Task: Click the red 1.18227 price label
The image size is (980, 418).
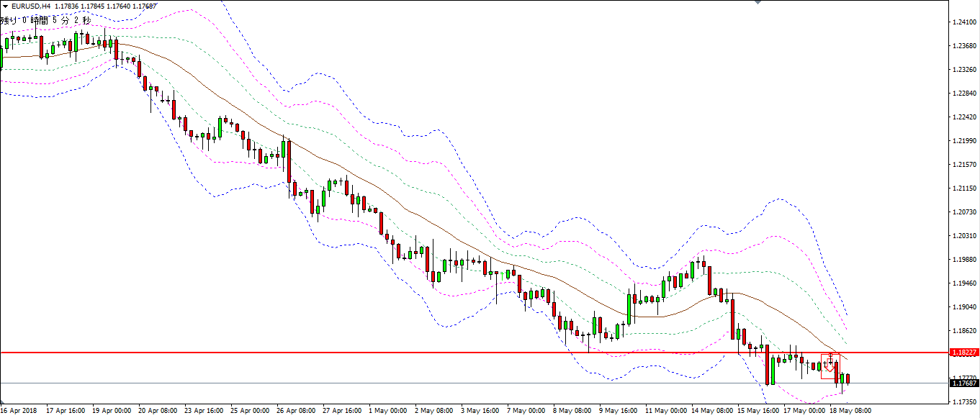Action: pyautogui.click(x=963, y=353)
